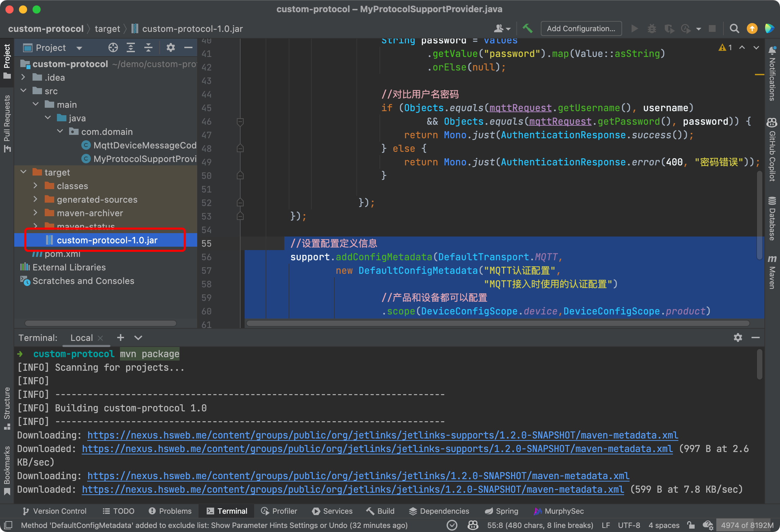This screenshot has width=780, height=532.
Task: Open the Notifications tool window
Action: pos(772,73)
